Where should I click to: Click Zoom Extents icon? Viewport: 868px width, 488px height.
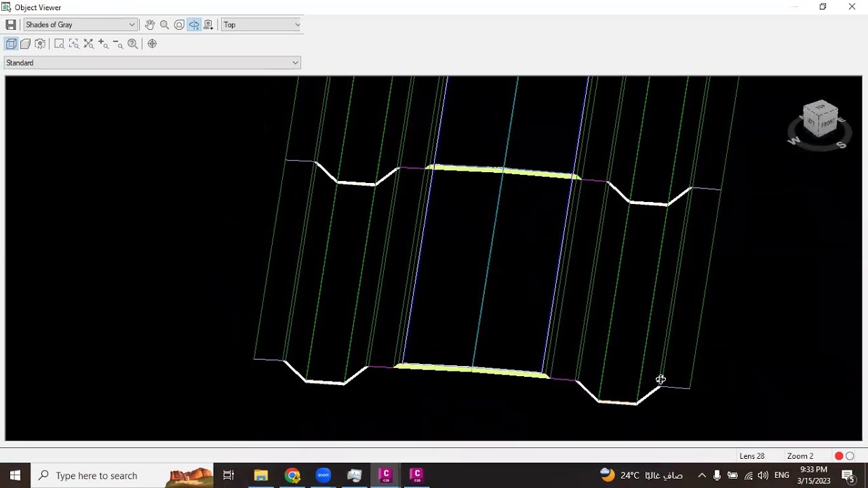[x=89, y=43]
